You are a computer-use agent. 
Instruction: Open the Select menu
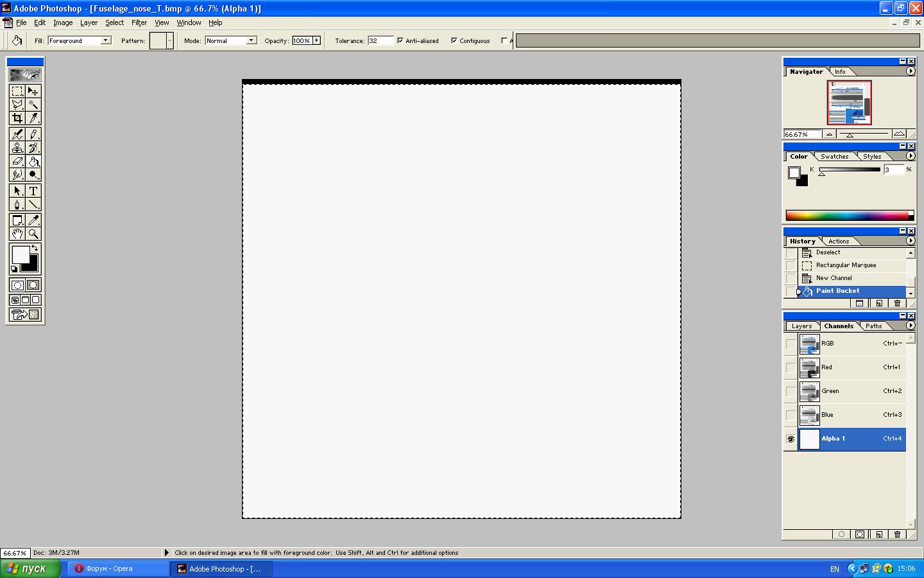(115, 22)
